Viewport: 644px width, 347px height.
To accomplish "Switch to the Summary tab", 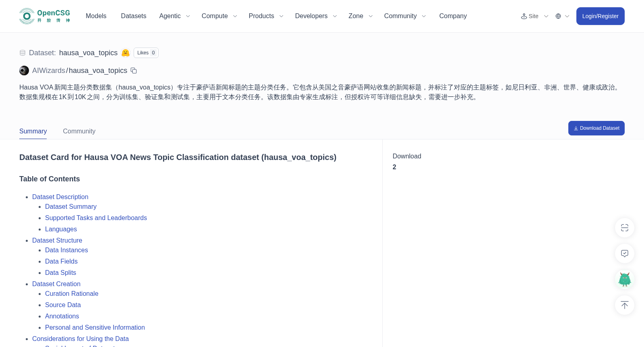I will pyautogui.click(x=33, y=131).
